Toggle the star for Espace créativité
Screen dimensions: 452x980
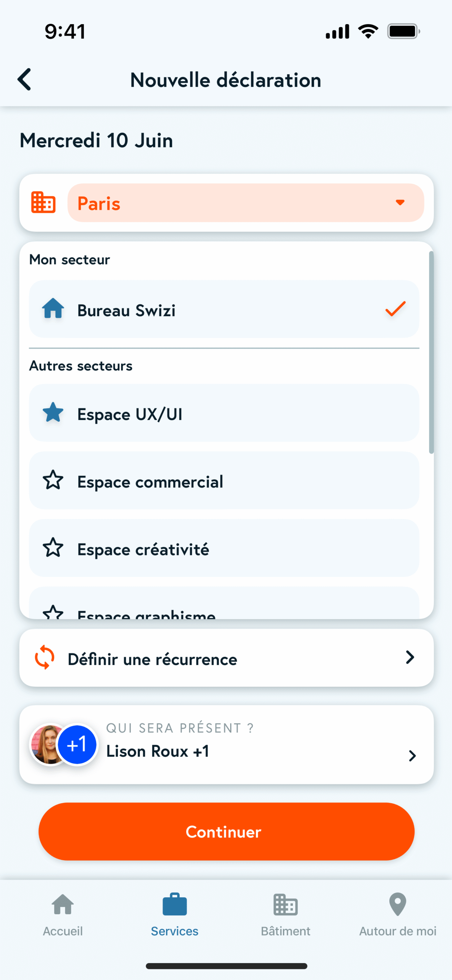click(x=53, y=548)
